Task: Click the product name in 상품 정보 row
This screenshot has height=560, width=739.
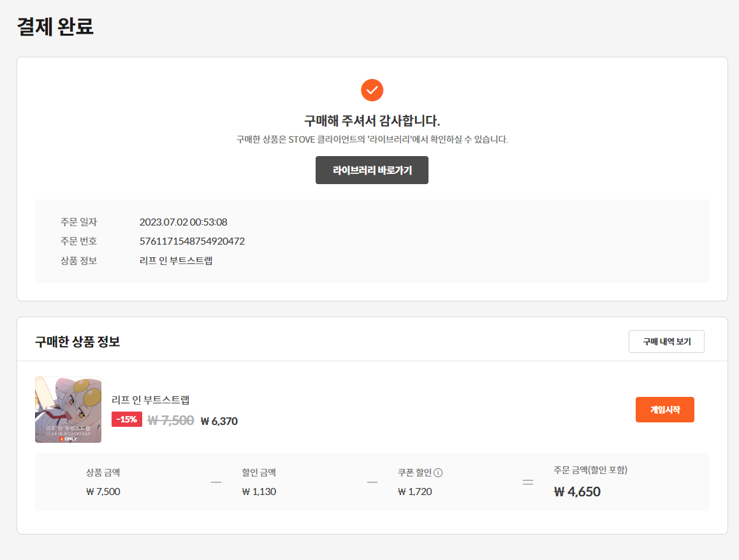Action: coord(176,261)
